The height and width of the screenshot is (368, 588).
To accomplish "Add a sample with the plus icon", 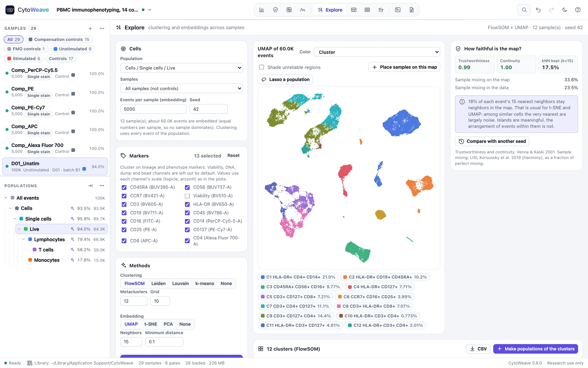I will tap(90, 29).
